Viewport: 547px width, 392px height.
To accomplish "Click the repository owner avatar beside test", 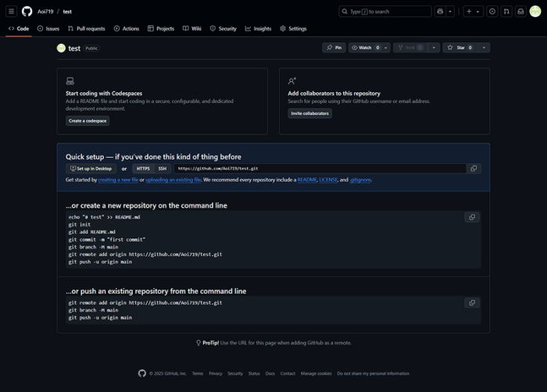I will (x=61, y=48).
